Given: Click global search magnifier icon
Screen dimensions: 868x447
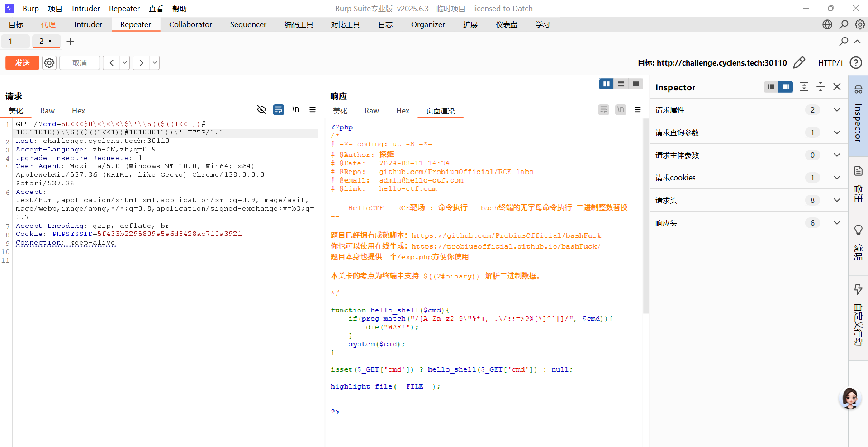Looking at the screenshot, I should click(x=844, y=24).
